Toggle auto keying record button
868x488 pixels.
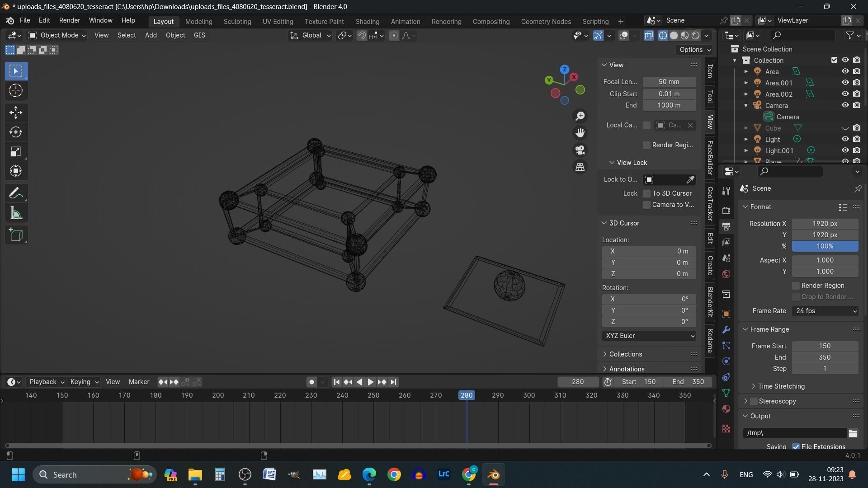311,382
